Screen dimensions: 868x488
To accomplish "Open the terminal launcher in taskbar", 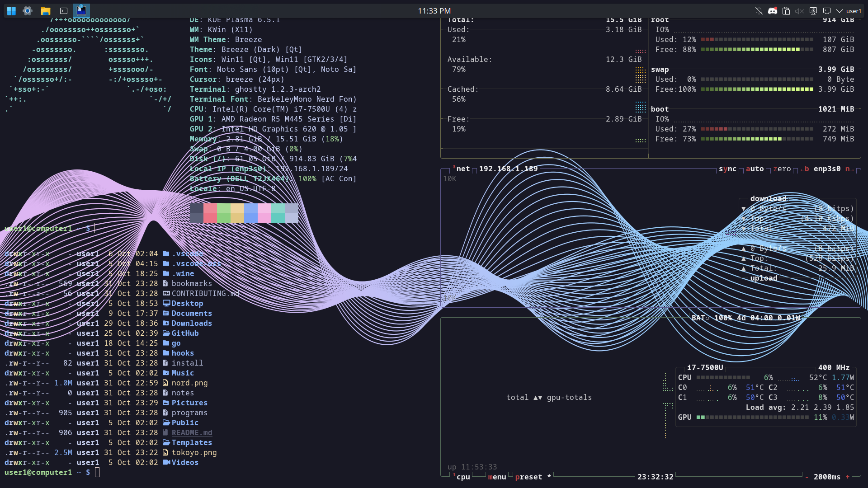I will coord(64,11).
